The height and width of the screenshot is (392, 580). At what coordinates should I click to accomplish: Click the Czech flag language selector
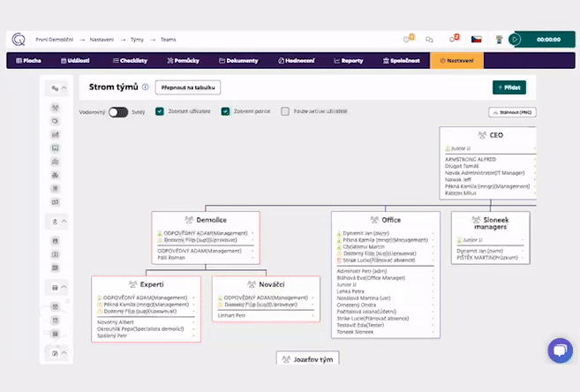[x=476, y=39]
